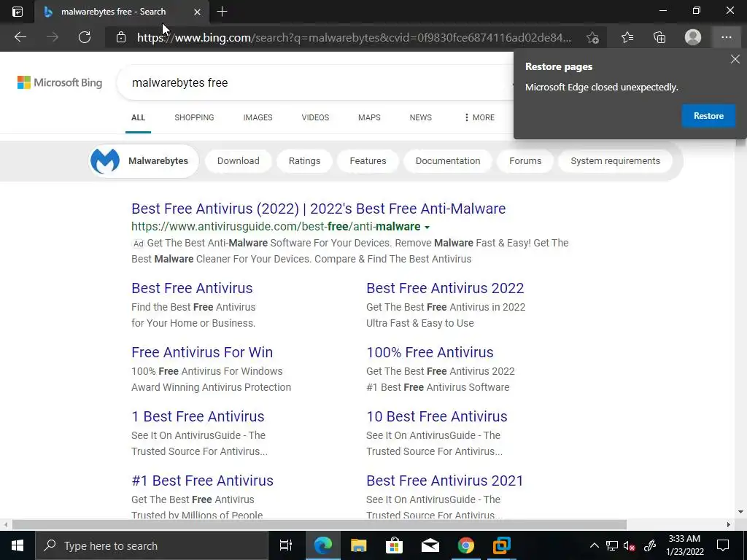This screenshot has height=560, width=747.
Task: Open the Favorites list icon
Action: pyautogui.click(x=627, y=37)
